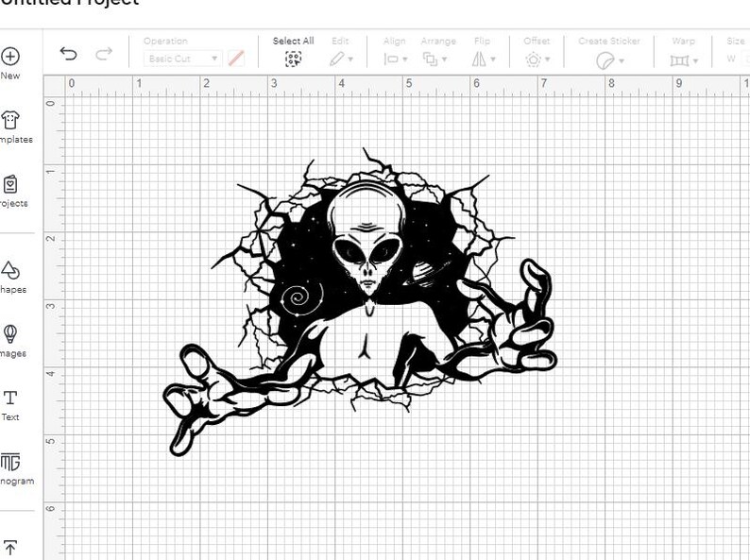Click the Operation label
750x560 pixels.
(165, 42)
